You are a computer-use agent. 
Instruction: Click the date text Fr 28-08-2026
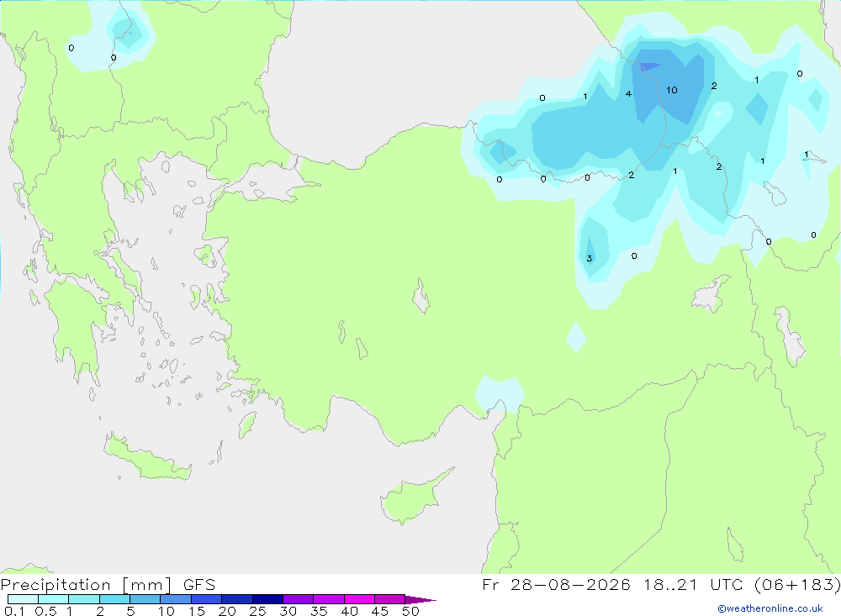click(556, 584)
